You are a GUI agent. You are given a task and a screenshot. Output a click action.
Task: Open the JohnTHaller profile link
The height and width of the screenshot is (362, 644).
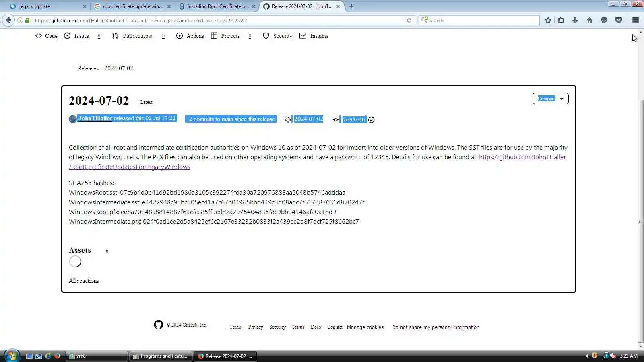(x=95, y=118)
